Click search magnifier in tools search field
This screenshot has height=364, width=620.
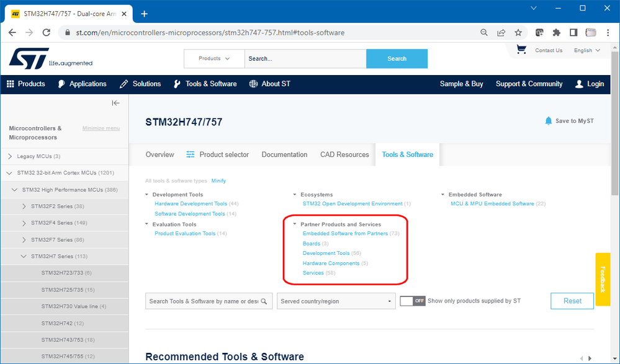264,301
